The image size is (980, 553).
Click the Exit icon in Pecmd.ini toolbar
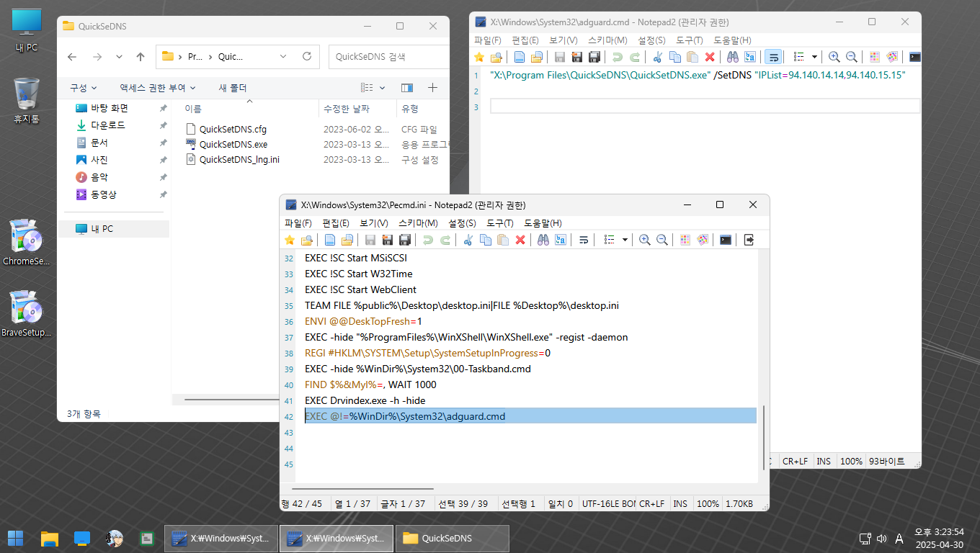click(x=749, y=240)
